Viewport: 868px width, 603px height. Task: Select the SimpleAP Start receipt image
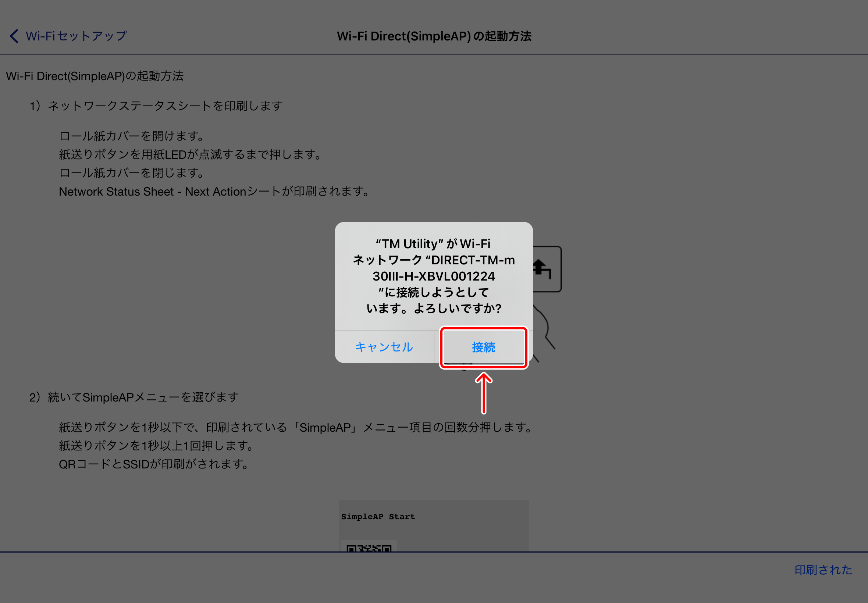click(434, 525)
